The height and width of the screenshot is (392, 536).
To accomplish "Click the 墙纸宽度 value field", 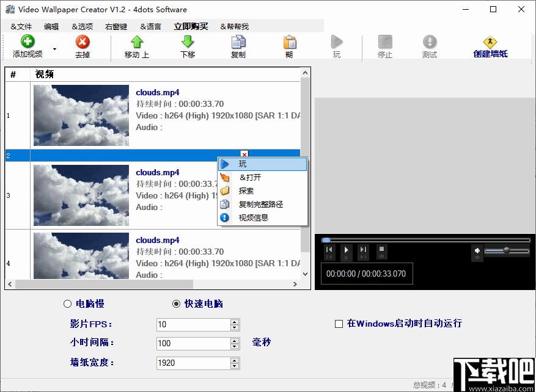I will coord(193,363).
